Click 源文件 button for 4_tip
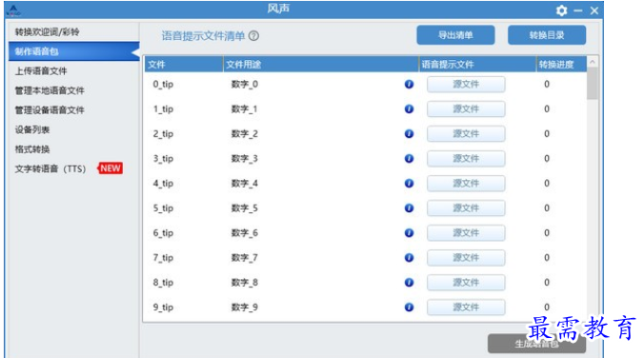 coord(466,183)
